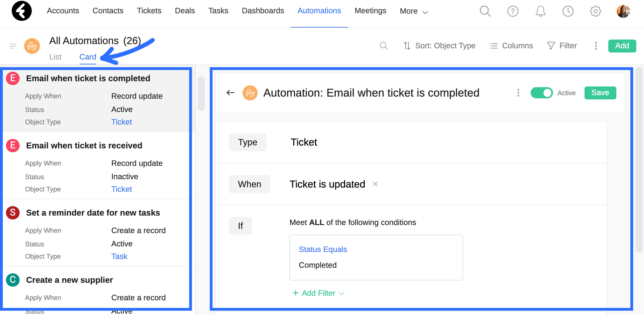Click the green Add button
644x315 pixels.
(622, 46)
